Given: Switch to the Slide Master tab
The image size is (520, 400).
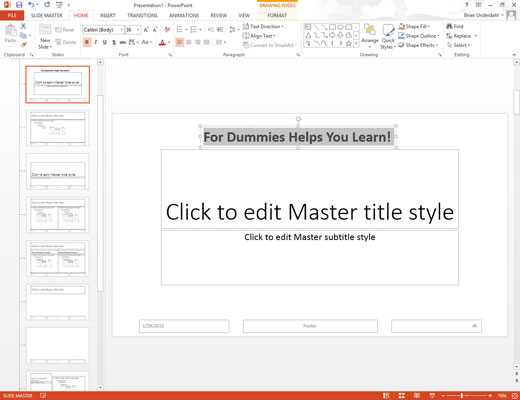Looking at the screenshot, I should coord(47,15).
